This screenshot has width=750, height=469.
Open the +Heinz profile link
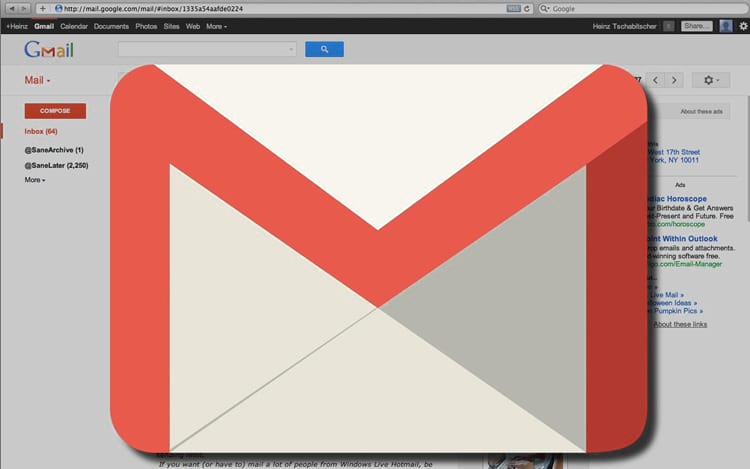17,26
